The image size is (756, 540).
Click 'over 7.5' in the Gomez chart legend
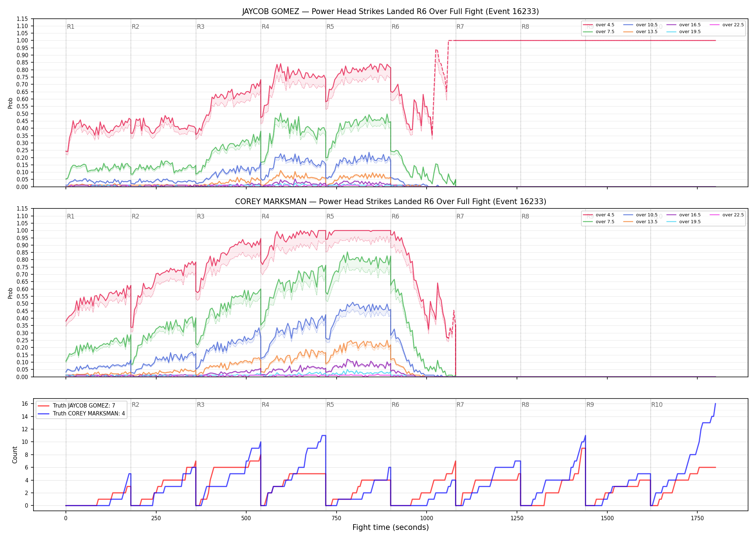tap(605, 32)
